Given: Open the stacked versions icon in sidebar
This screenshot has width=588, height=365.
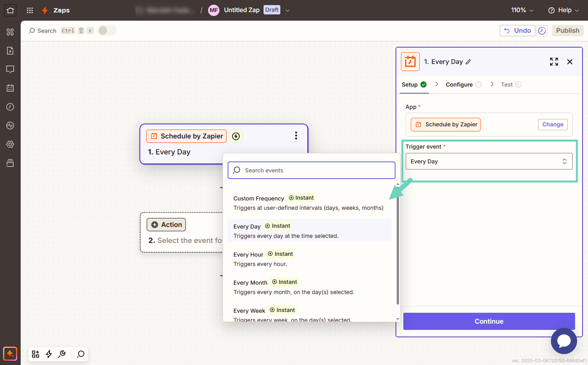Looking at the screenshot, I should [10, 163].
